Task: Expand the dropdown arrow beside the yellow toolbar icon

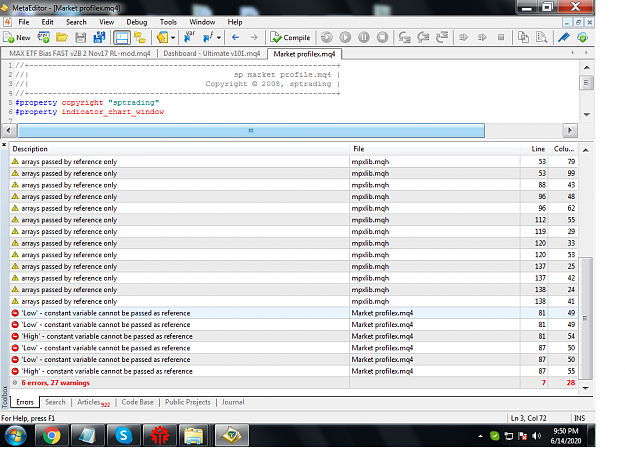Action: tap(173, 38)
